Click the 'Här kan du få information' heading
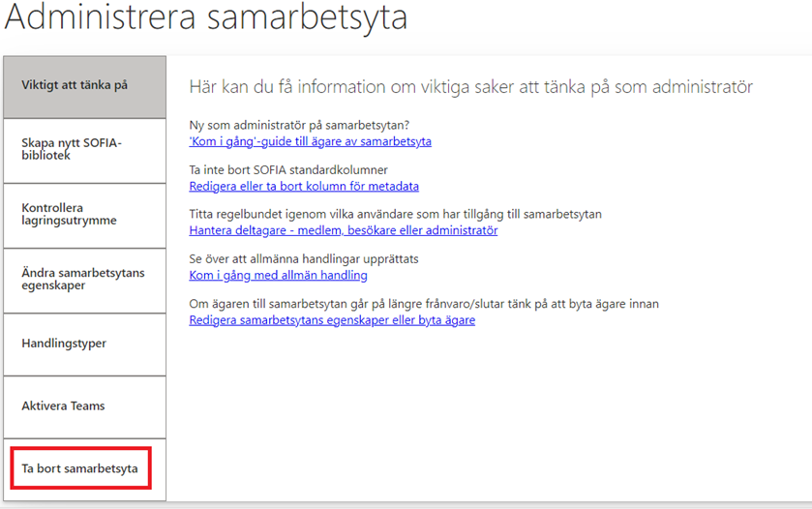 click(470, 87)
